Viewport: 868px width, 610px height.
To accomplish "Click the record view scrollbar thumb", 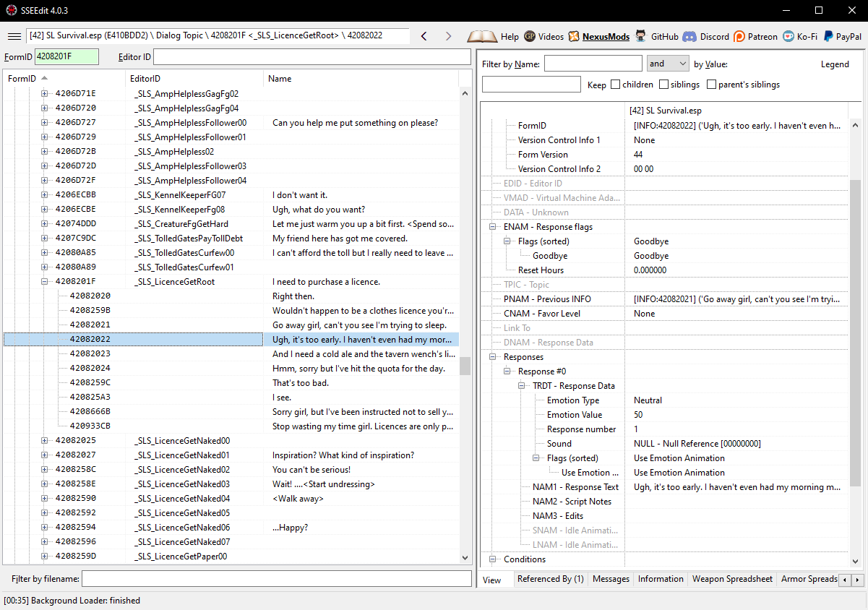I will click(x=856, y=333).
